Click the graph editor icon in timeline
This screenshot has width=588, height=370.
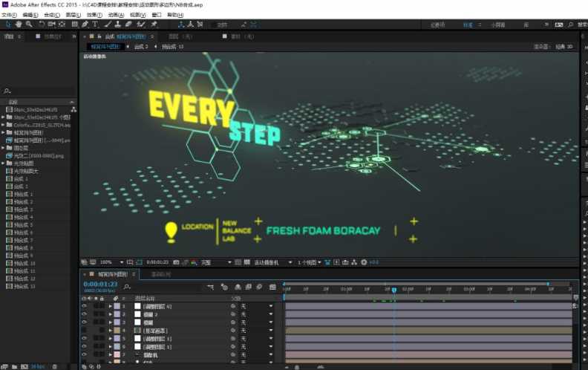click(272, 287)
